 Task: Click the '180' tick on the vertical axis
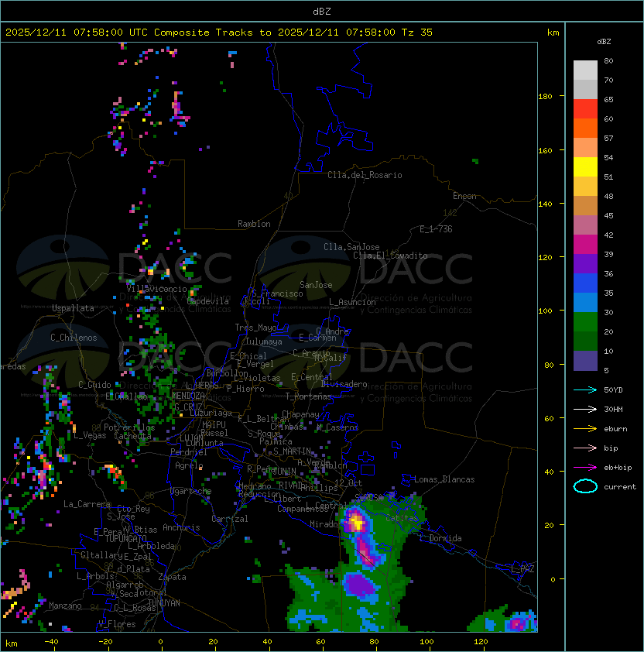click(x=545, y=97)
